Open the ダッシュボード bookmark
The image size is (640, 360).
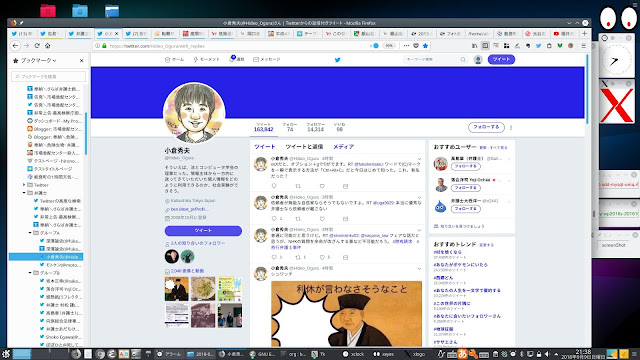[x=54, y=121]
